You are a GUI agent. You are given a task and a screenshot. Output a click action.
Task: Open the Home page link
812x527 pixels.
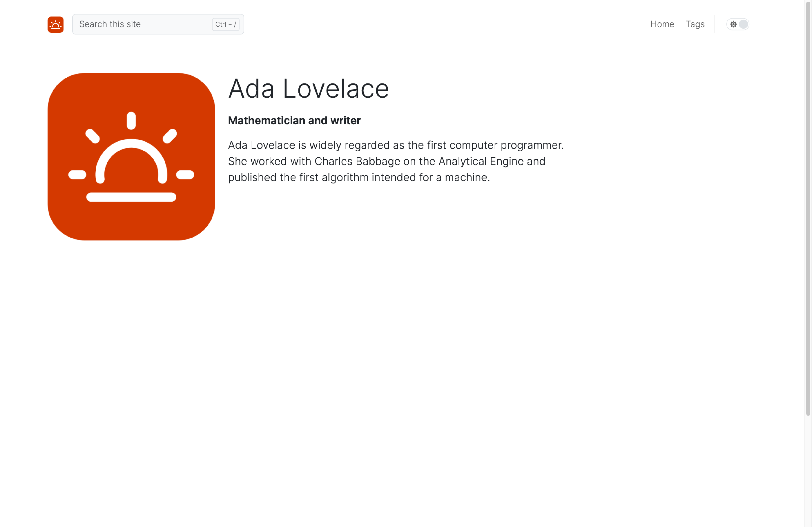pos(662,24)
